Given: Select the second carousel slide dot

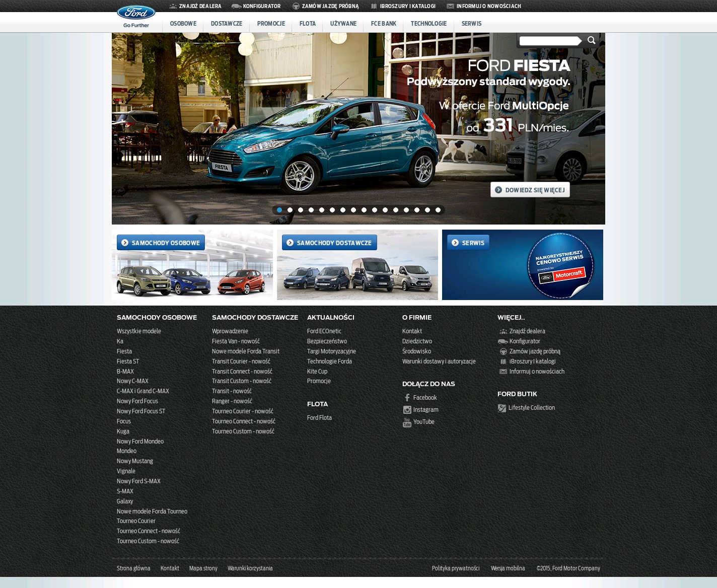Looking at the screenshot, I should pyautogui.click(x=290, y=210).
